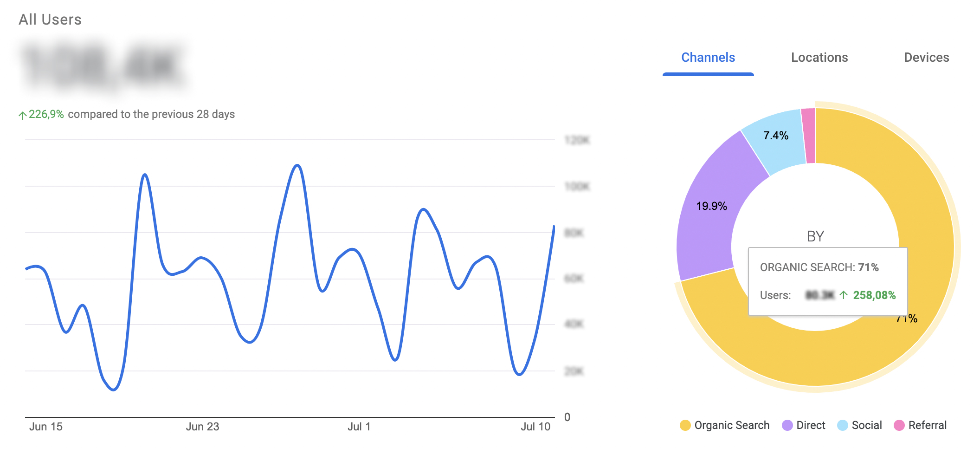Image resolution: width=980 pixels, height=455 pixels.
Task: Click the All Users heading
Action: (50, 19)
